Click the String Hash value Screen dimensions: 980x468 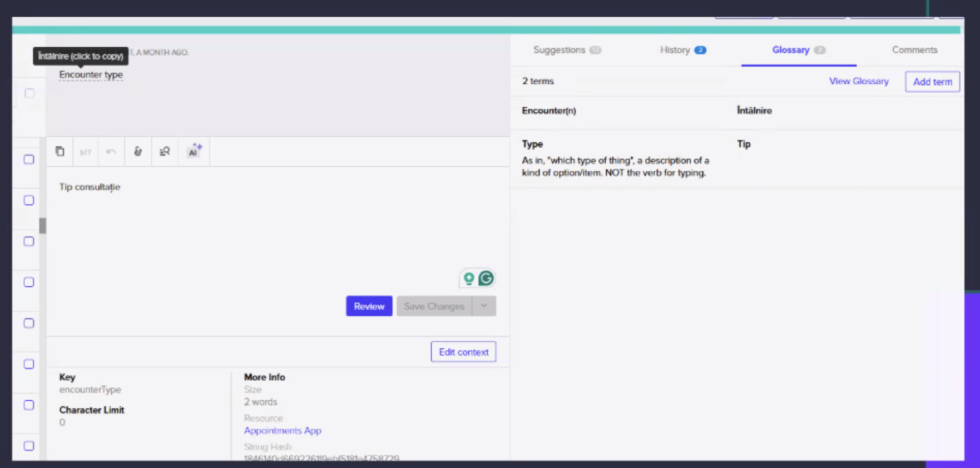321,457
